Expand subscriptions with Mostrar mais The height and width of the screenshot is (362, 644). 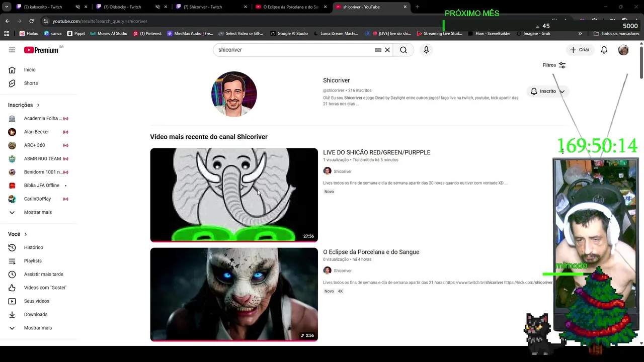tap(39, 212)
